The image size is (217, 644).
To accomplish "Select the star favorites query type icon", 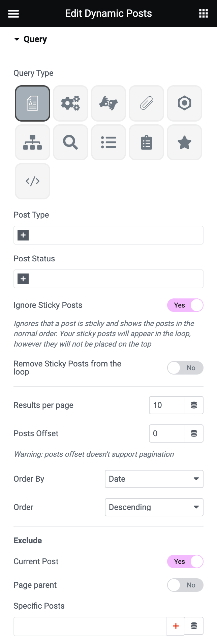I will tap(184, 142).
